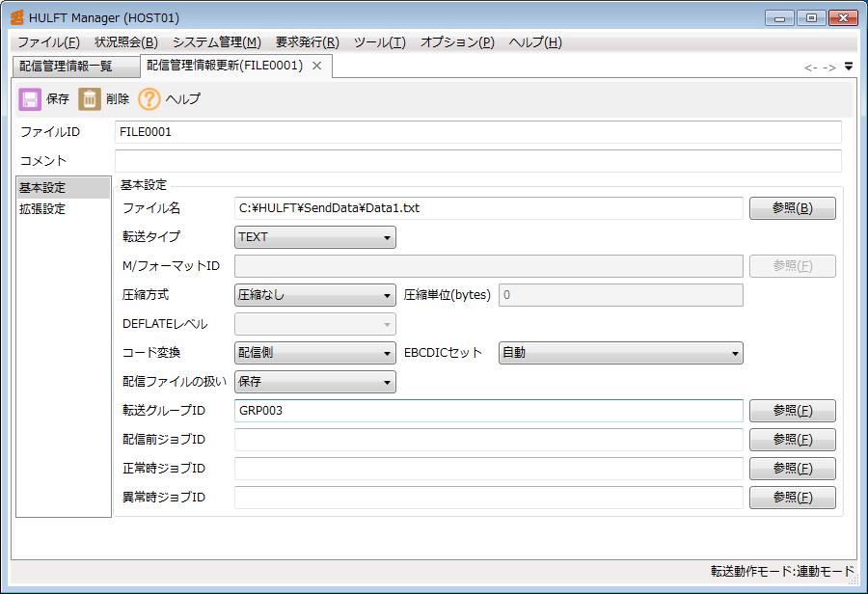Click the ファイル名 path field
Image resolution: width=868 pixels, height=594 pixels.
(x=488, y=208)
